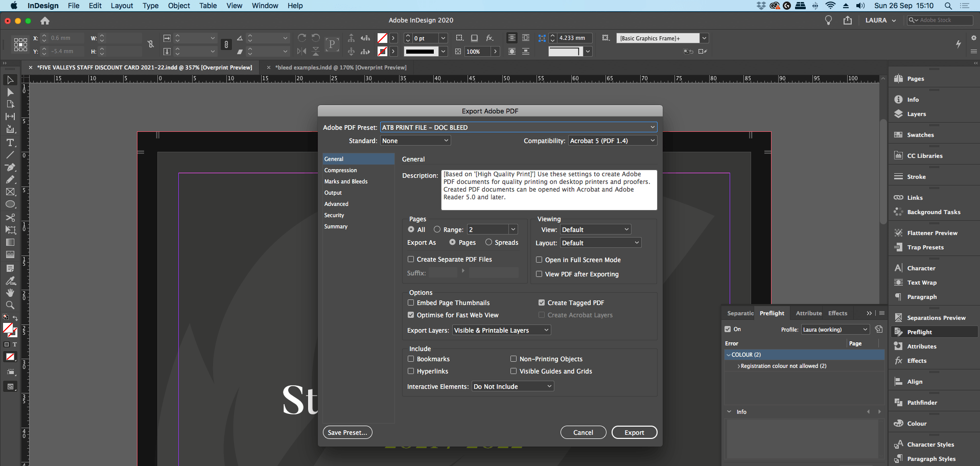Viewport: 980px width, 466px height.
Task: Select the All pages radio button
Action: pos(411,229)
